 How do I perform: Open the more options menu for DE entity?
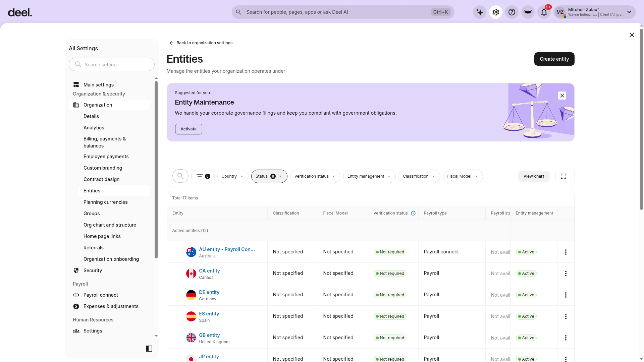pyautogui.click(x=566, y=295)
